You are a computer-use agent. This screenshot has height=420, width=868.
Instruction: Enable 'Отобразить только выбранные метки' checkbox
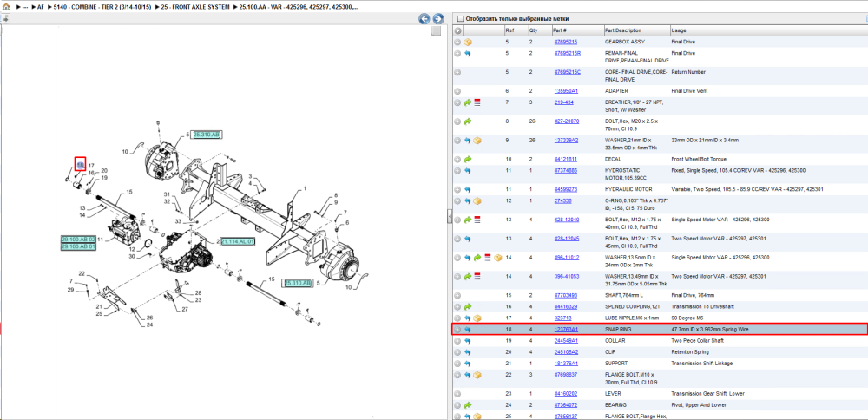[x=460, y=19]
